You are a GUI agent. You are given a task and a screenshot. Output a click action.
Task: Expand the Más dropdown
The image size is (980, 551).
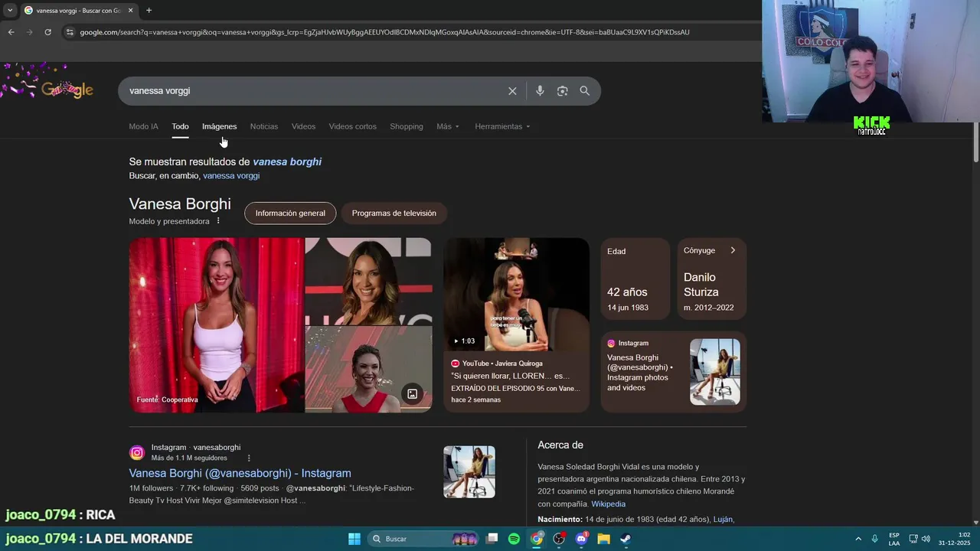[x=448, y=126]
